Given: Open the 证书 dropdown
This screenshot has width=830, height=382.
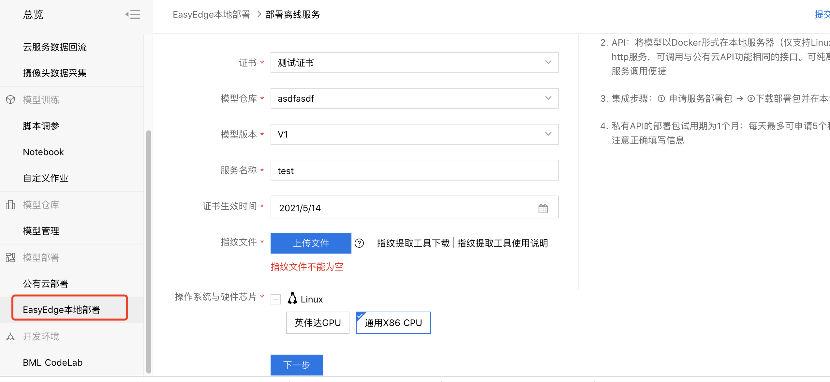Looking at the screenshot, I should coord(414,62).
